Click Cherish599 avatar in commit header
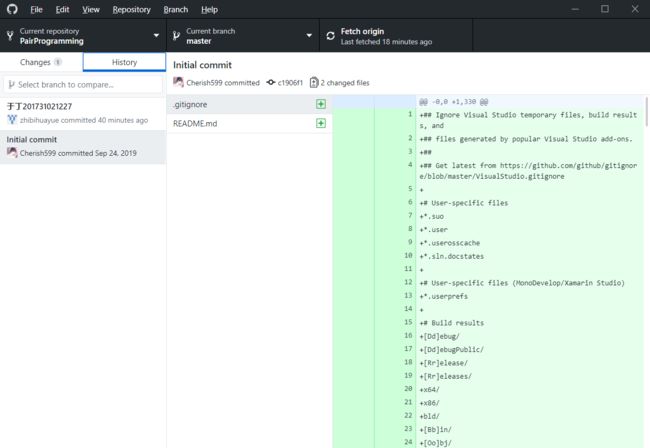Image resolution: width=650 pixels, height=448 pixels. pyautogui.click(x=178, y=82)
